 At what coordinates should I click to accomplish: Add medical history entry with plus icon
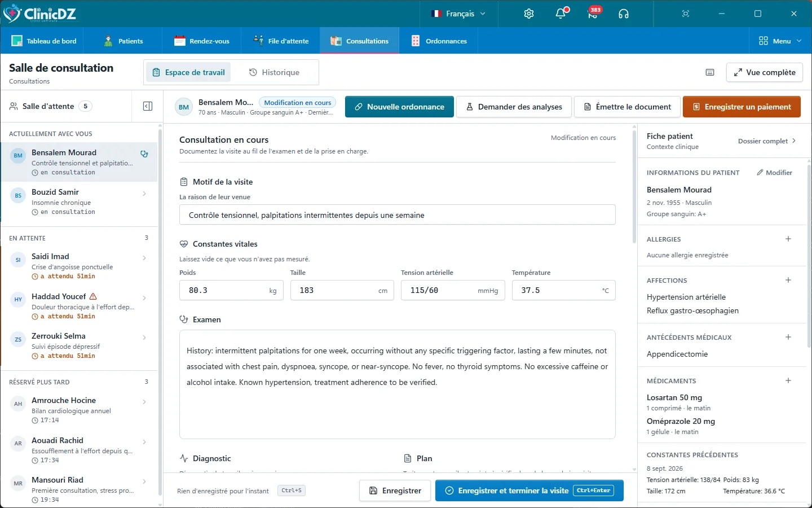(x=788, y=337)
